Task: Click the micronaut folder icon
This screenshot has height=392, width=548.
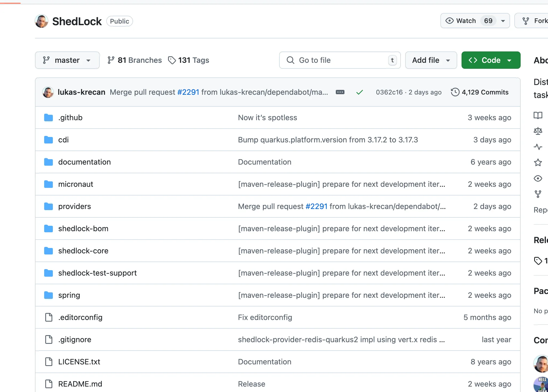Action: pos(49,184)
